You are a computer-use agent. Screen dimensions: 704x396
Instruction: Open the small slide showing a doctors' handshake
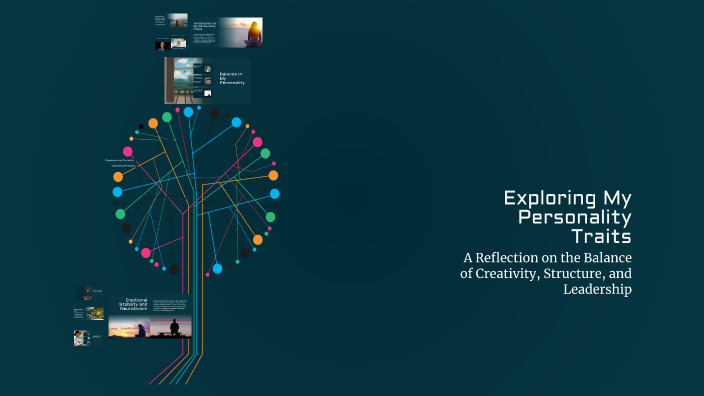click(179, 42)
